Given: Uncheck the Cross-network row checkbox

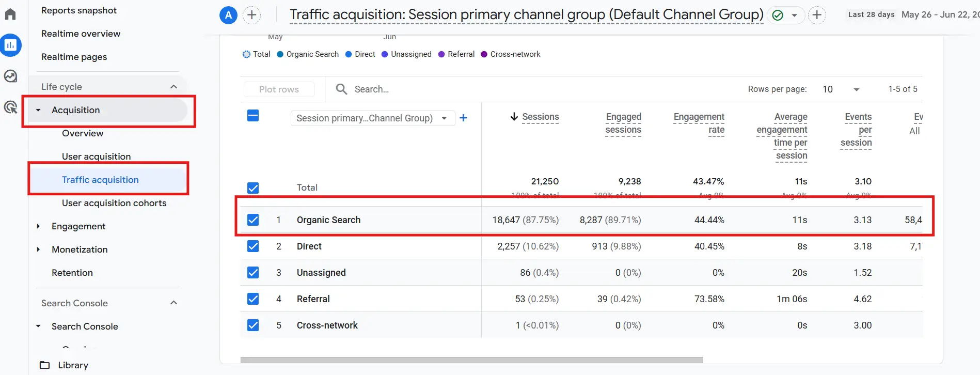Looking at the screenshot, I should coord(253,325).
